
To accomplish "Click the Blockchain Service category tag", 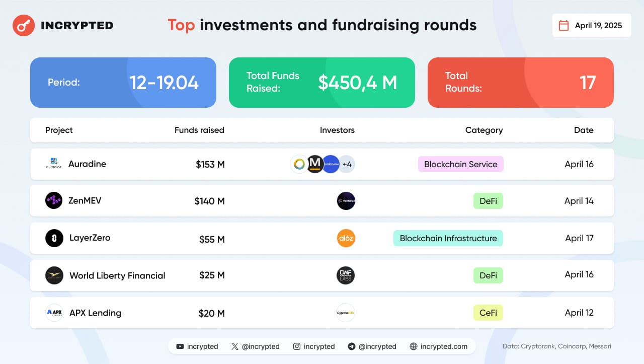I will (460, 164).
